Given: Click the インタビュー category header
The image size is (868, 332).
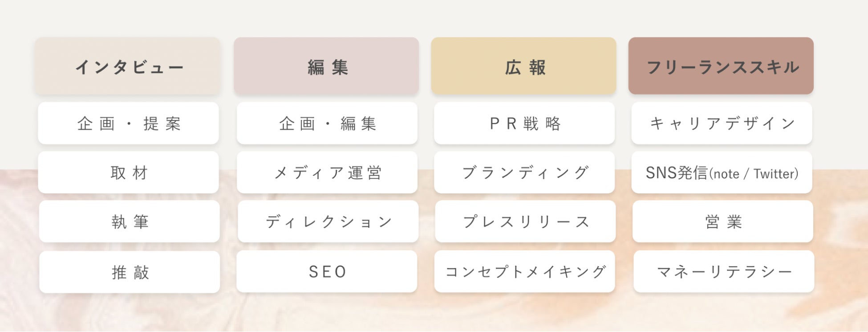Looking at the screenshot, I should pos(128,66).
